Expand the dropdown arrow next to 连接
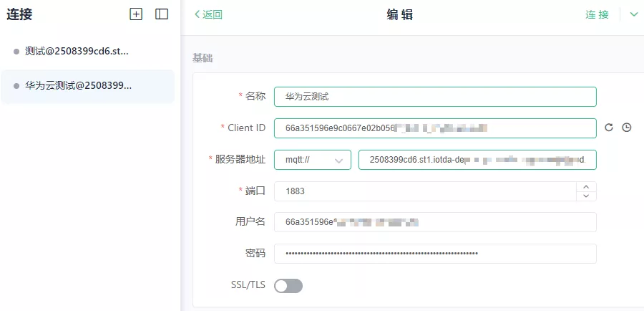The image size is (644, 311). click(x=633, y=14)
